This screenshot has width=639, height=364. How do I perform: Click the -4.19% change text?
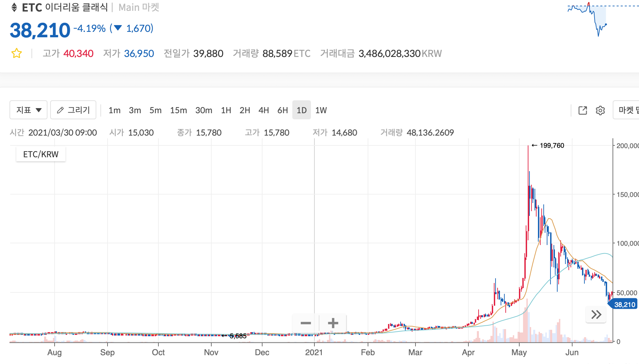click(x=90, y=28)
